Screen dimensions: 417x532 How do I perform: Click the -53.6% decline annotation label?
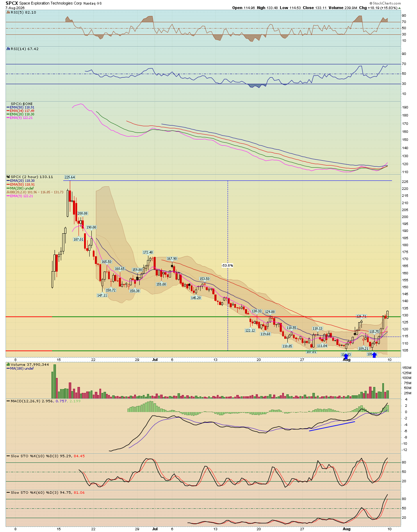[x=227, y=266]
